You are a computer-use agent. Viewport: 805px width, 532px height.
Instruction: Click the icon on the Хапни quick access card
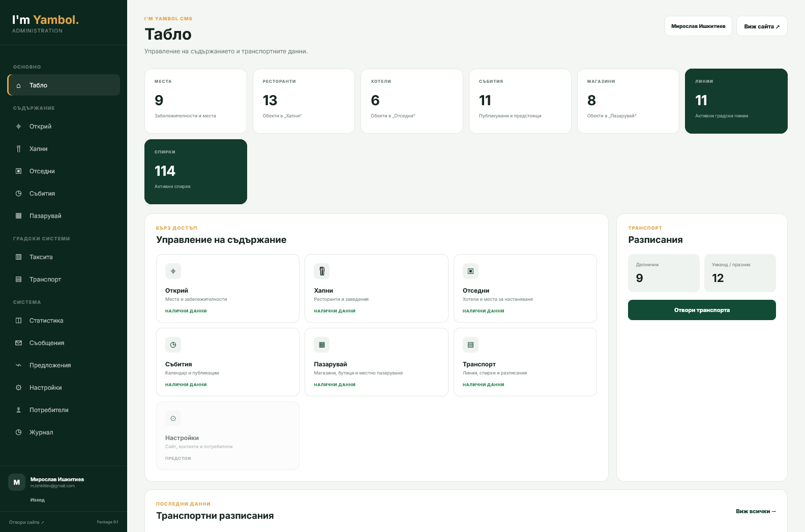[322, 271]
